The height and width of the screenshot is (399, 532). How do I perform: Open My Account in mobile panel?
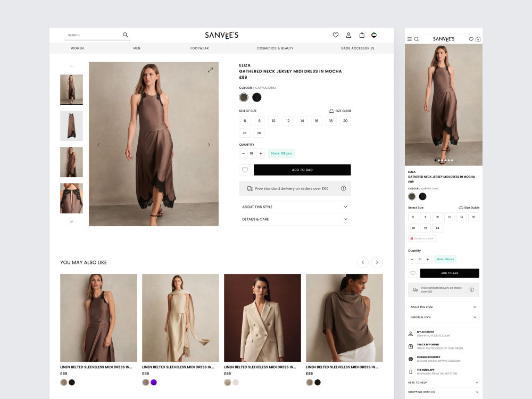(x=444, y=334)
